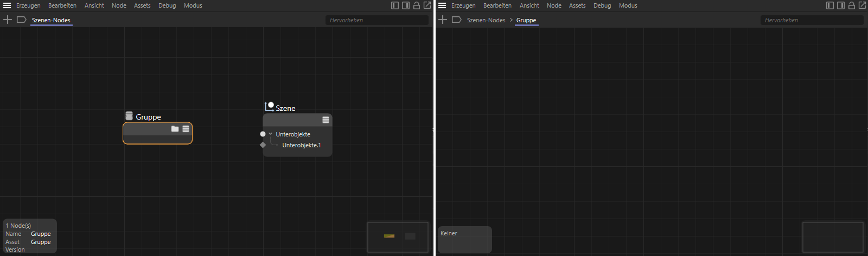Toggle the right sidebar in the left editor

(406, 5)
